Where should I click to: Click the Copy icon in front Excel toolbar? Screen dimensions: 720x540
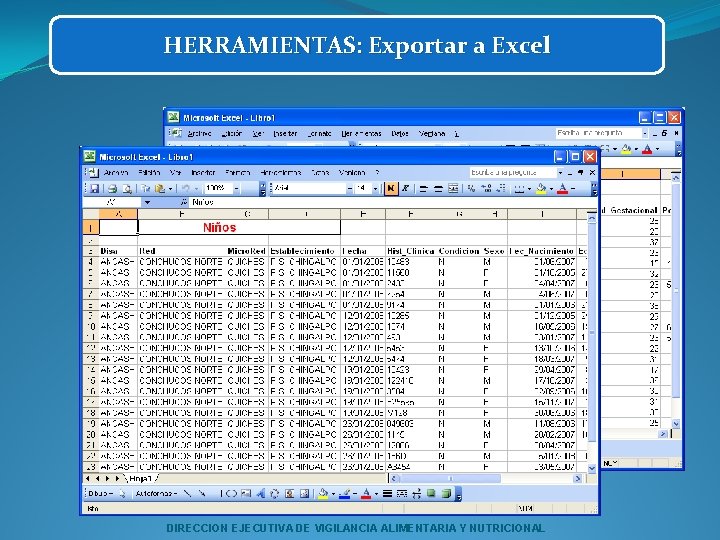tap(146, 188)
